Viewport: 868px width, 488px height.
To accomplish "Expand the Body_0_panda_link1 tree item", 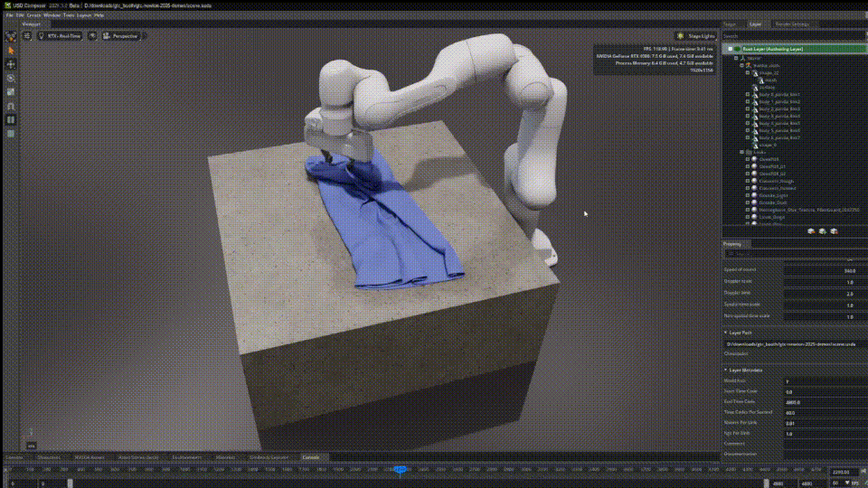I will pos(748,94).
